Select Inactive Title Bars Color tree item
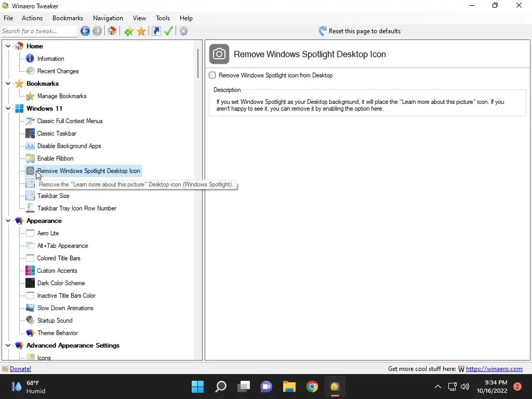 (66, 296)
